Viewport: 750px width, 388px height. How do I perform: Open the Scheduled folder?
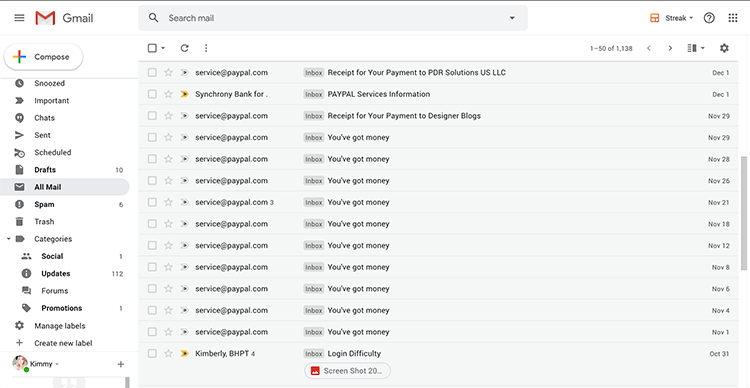pyautogui.click(x=53, y=152)
